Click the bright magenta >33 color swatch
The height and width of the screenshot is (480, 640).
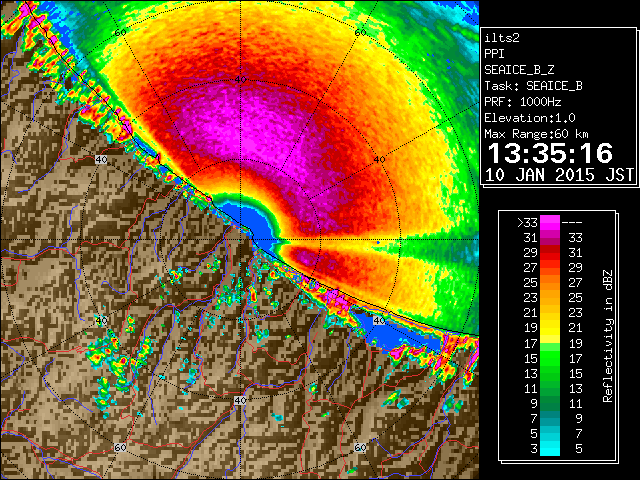(550, 223)
